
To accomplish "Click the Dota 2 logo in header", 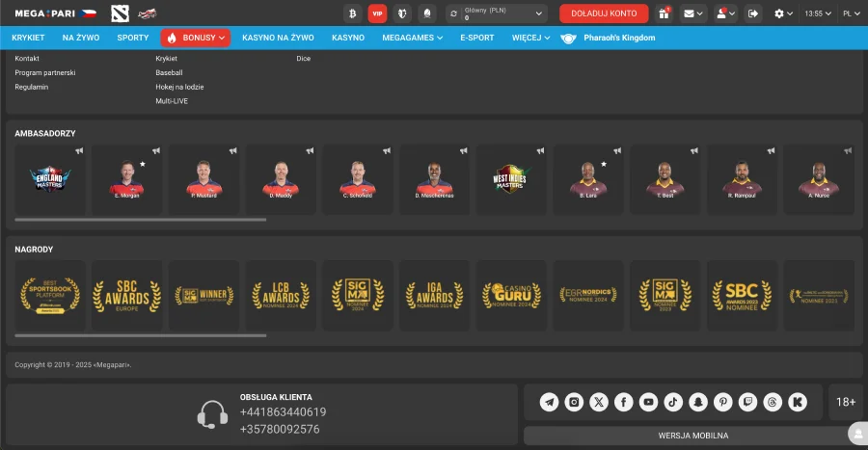I will click(x=121, y=13).
